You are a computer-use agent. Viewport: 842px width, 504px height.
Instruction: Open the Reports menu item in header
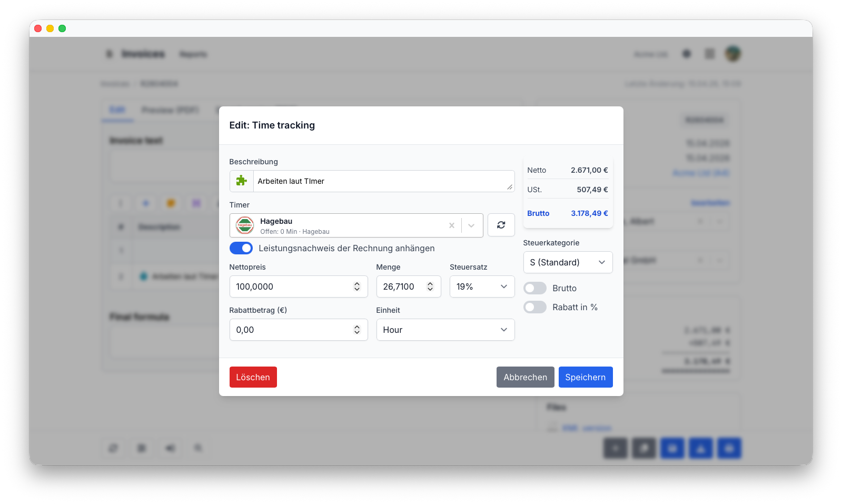coord(193,54)
